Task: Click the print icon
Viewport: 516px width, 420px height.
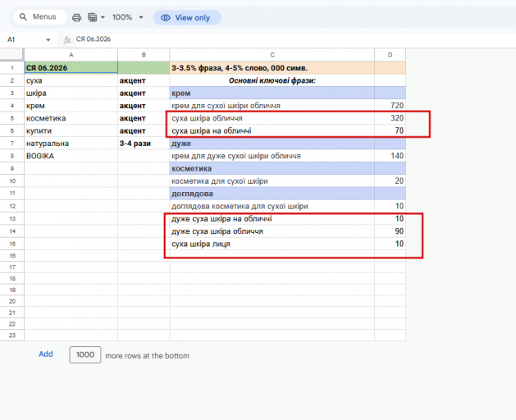Action: point(76,17)
